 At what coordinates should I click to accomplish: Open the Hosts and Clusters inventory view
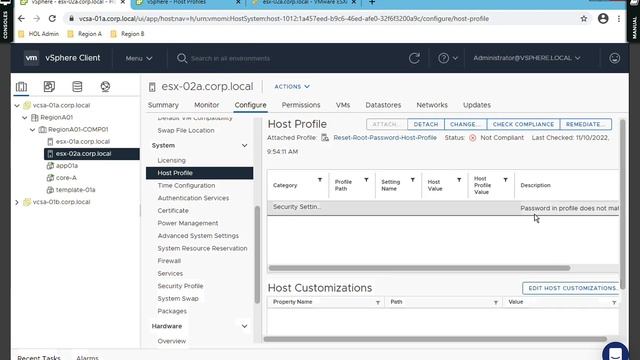coord(21,87)
